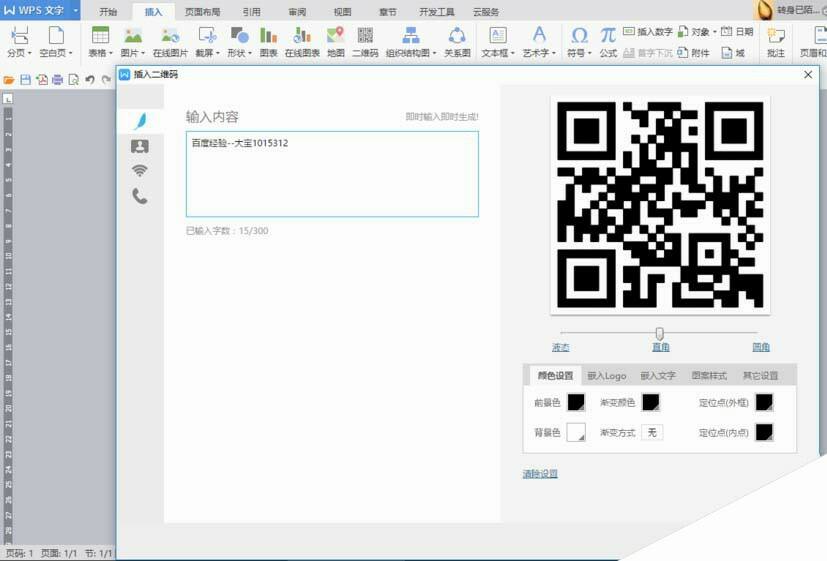827x561 pixels.
Task: Expand the 文本框 dropdown arrow
Action: [x=512, y=53]
